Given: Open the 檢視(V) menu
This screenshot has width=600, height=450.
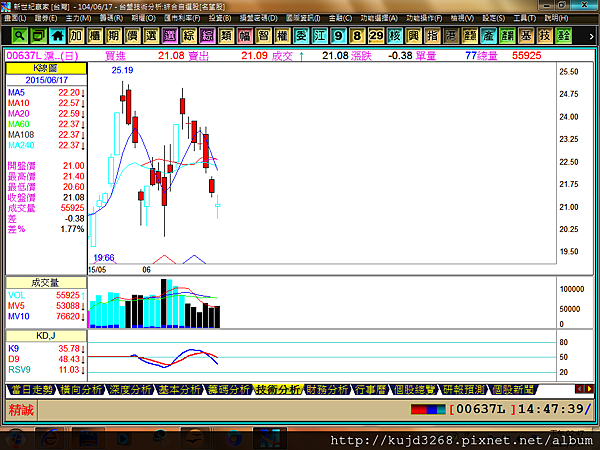Looking at the screenshot, I should [462, 18].
